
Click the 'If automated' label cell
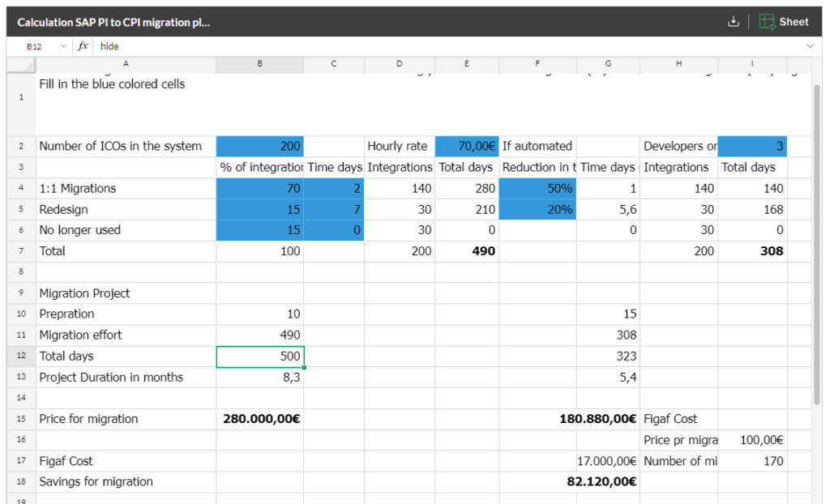(538, 147)
